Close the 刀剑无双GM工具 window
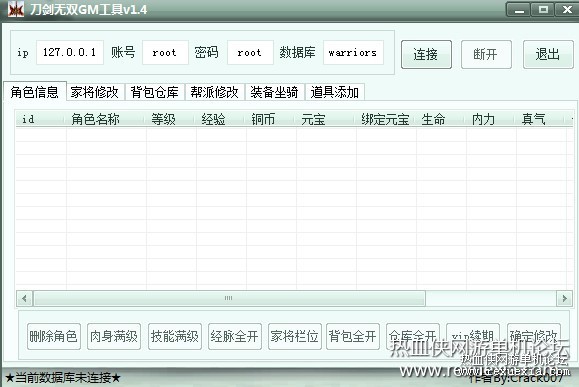579x387 pixels. (566, 10)
